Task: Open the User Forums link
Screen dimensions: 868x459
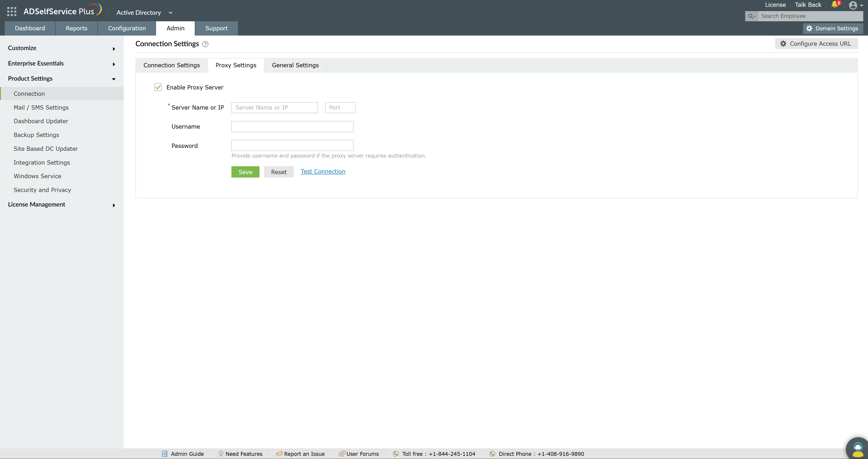Action: 363,454
